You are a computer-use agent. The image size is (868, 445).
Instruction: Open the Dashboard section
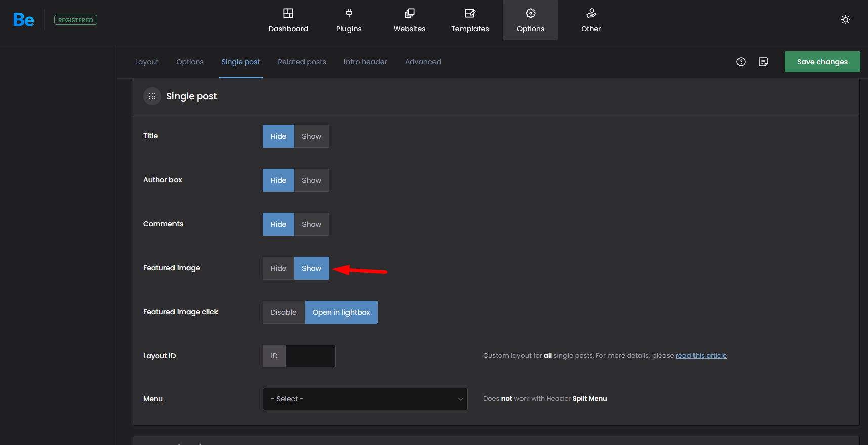click(x=288, y=20)
